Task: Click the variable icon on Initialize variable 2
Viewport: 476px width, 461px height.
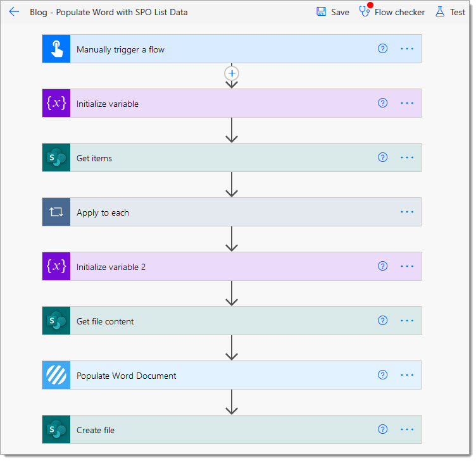Action: pos(56,266)
